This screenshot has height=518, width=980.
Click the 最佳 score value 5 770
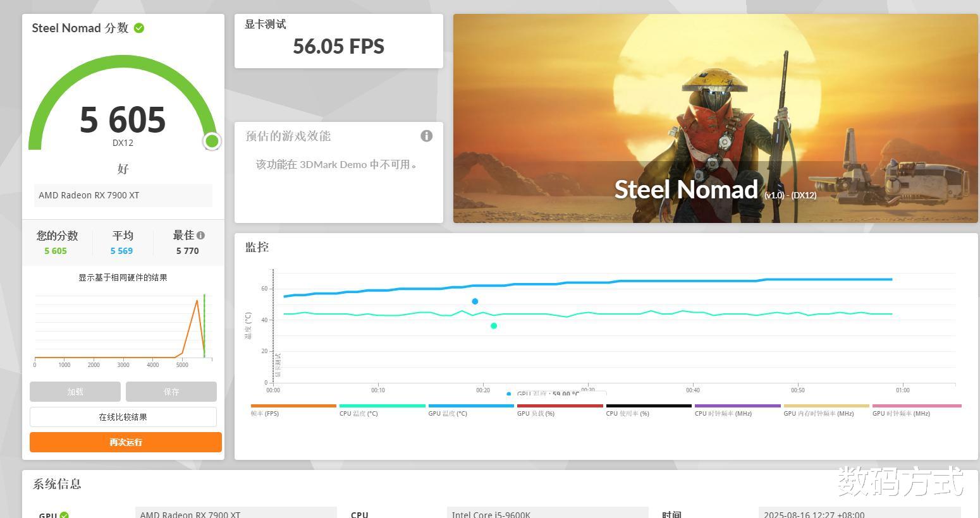pyautogui.click(x=188, y=251)
